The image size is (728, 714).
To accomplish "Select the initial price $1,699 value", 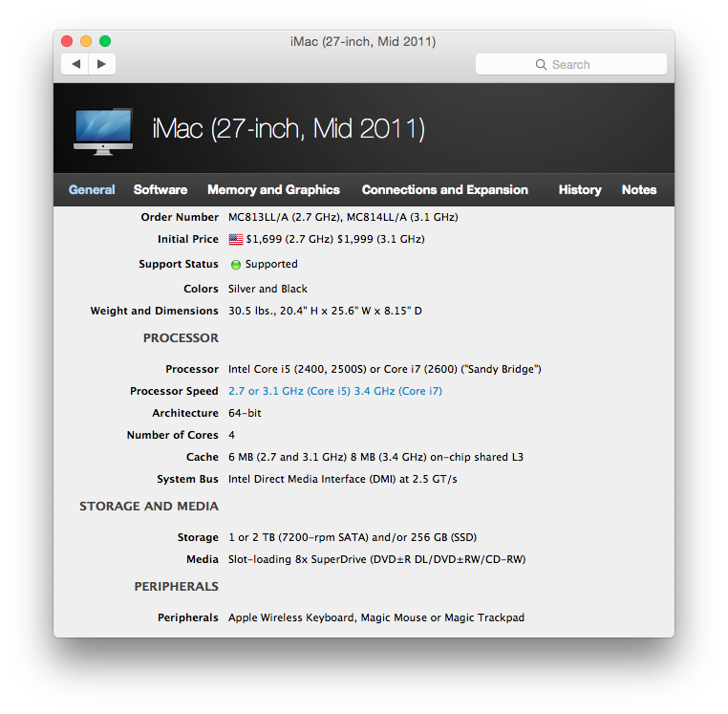I will (335, 239).
